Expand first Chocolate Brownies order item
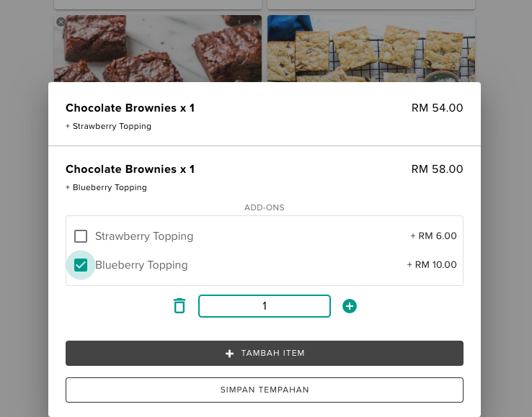This screenshot has width=532, height=417. 130,108
